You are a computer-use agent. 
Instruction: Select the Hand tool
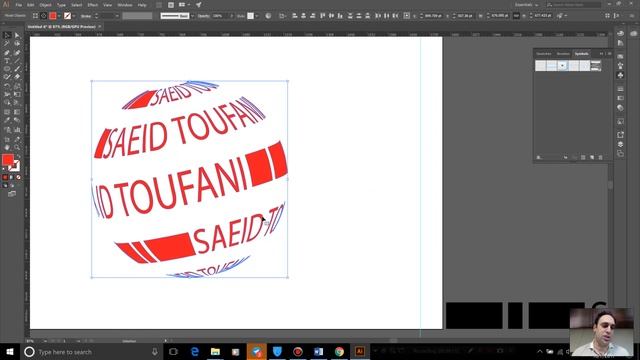click(7, 147)
